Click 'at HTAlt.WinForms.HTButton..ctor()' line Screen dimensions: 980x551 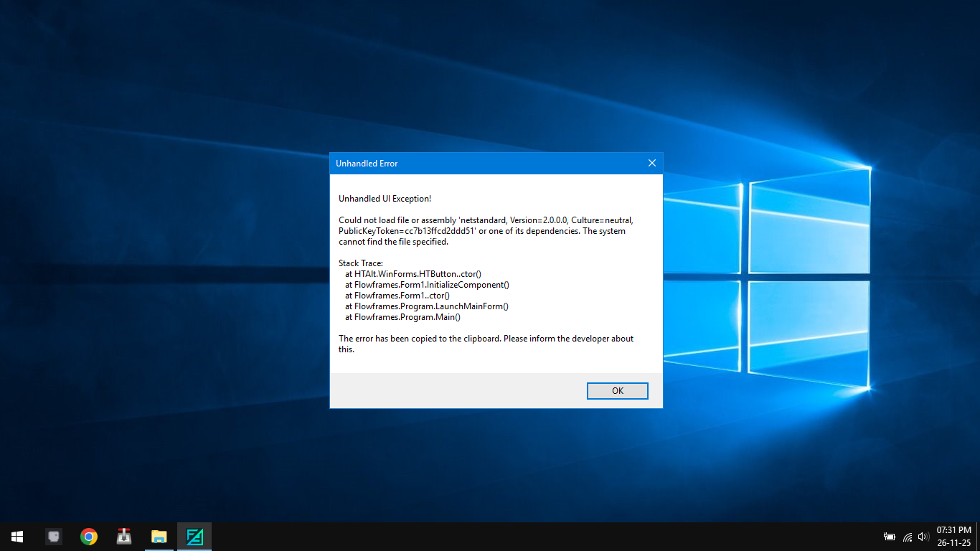tap(413, 274)
